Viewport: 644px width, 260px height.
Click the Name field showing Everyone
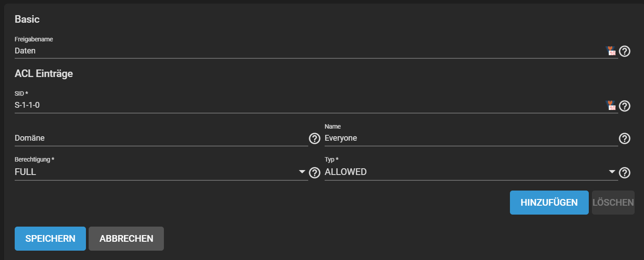coord(471,138)
